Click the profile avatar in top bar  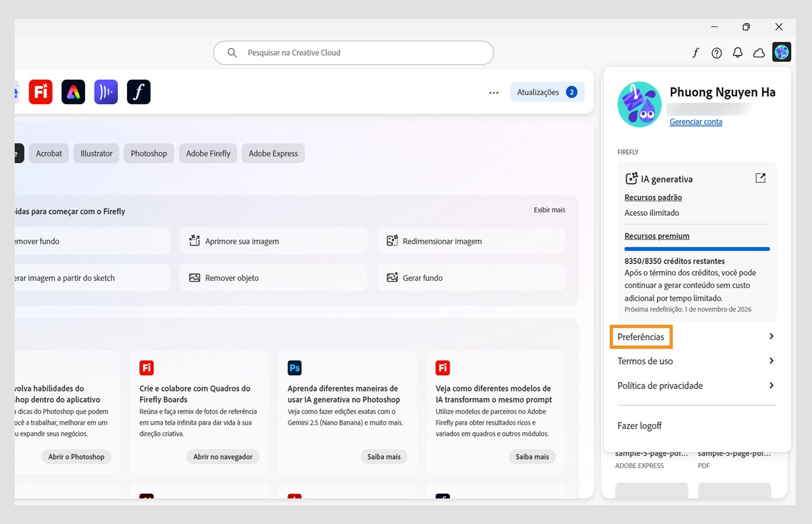[x=782, y=52]
